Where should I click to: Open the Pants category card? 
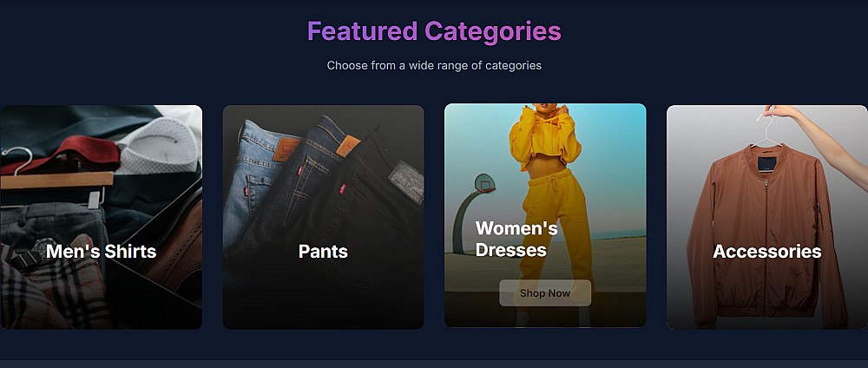point(323,217)
